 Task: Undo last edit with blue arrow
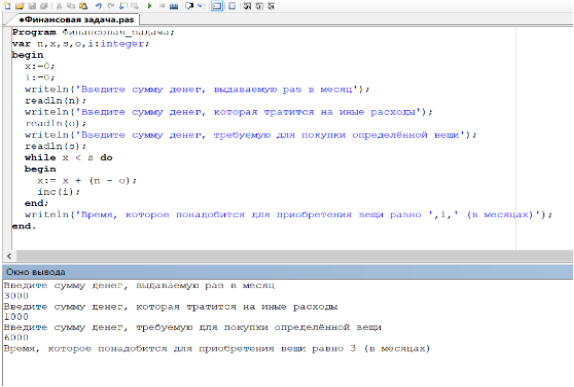[x=98, y=6]
